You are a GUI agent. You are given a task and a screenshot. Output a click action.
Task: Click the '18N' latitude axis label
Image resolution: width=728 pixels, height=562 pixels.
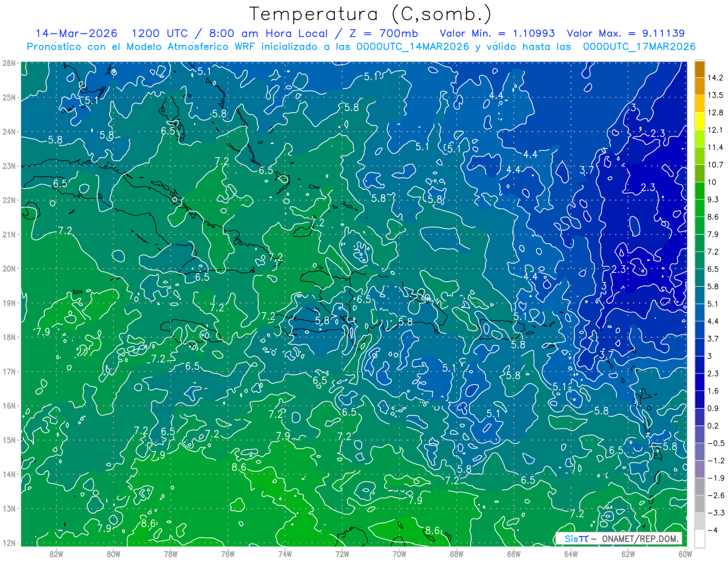(x=9, y=337)
